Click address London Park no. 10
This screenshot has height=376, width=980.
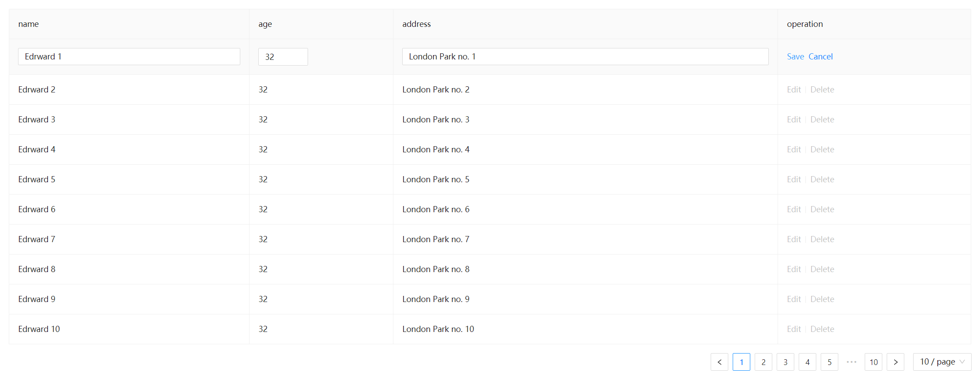click(x=438, y=329)
